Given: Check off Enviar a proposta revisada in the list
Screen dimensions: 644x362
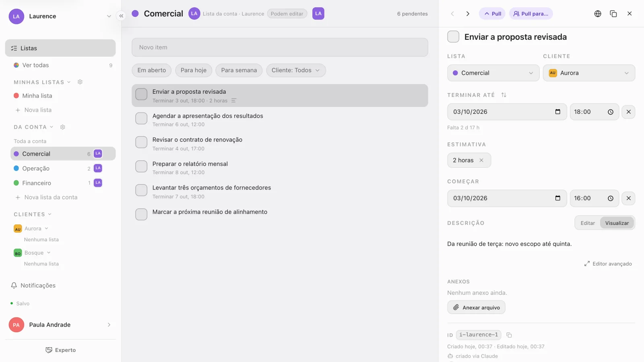Looking at the screenshot, I should pyautogui.click(x=141, y=94).
